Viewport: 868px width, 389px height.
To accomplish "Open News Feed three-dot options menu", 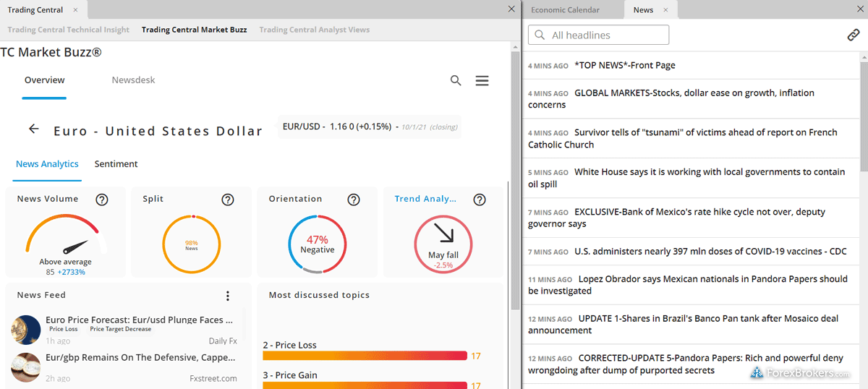I will tap(228, 296).
